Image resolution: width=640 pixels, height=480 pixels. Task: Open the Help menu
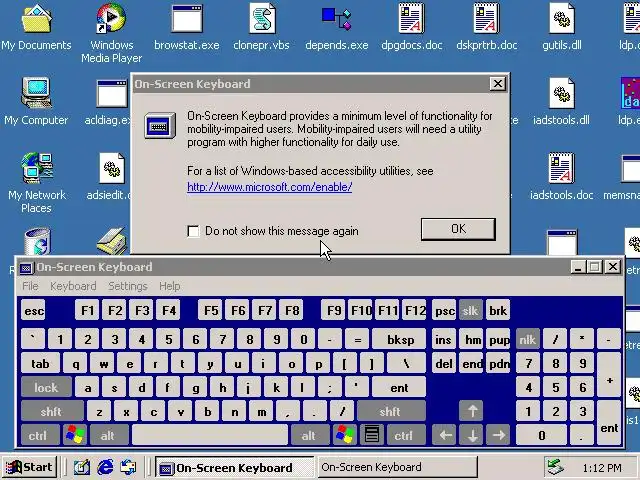[x=170, y=286]
